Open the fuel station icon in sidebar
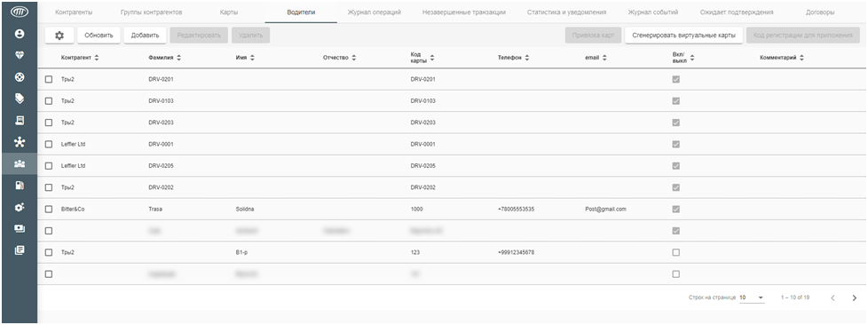 (20, 186)
